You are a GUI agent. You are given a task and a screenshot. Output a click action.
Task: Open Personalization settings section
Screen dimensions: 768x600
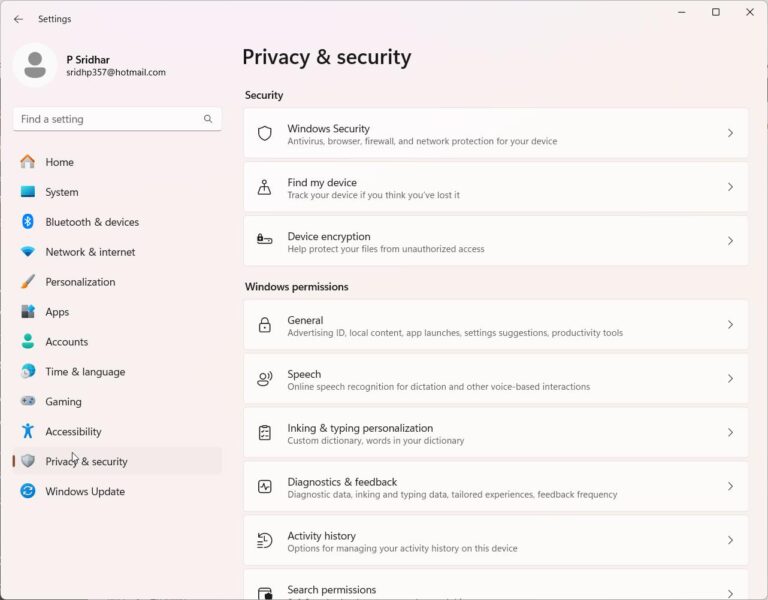118,282
